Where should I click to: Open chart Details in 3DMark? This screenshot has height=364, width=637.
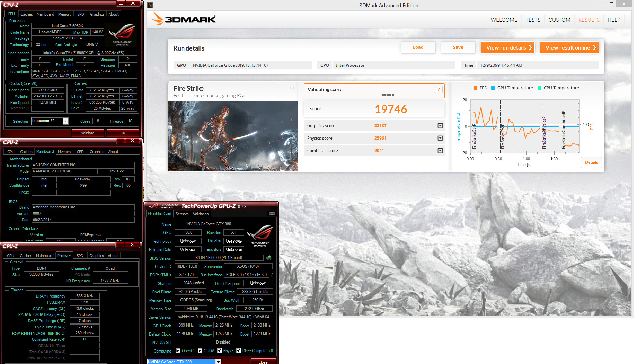[591, 162]
